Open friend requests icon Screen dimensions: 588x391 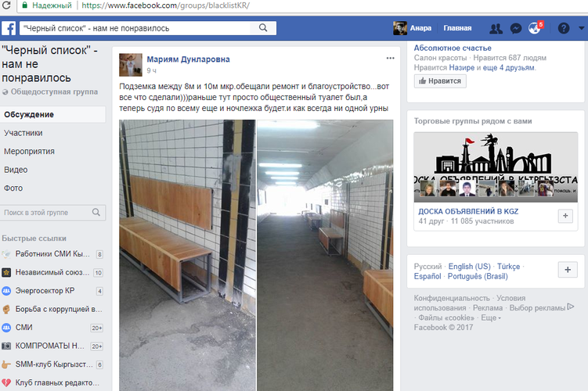[496, 28]
